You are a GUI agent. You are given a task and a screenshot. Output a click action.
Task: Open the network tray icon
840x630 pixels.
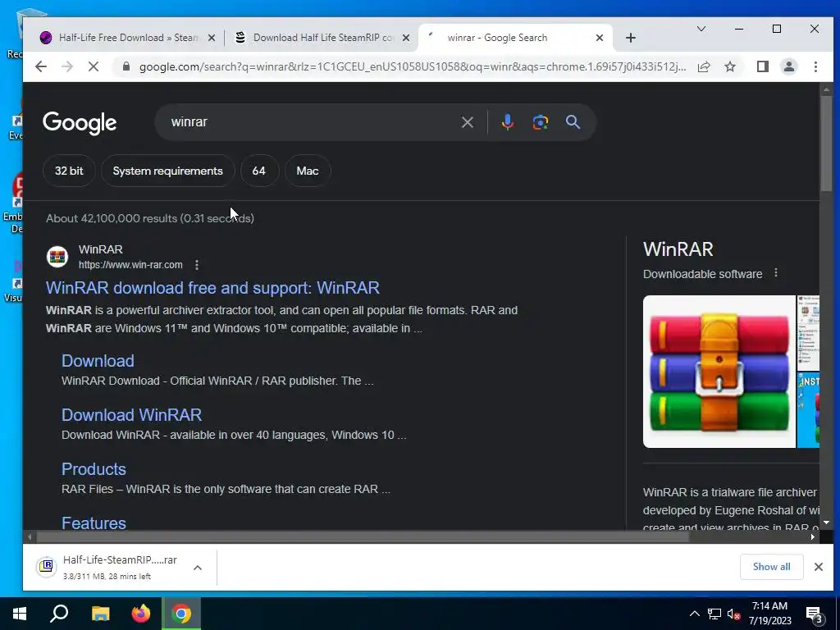point(714,614)
